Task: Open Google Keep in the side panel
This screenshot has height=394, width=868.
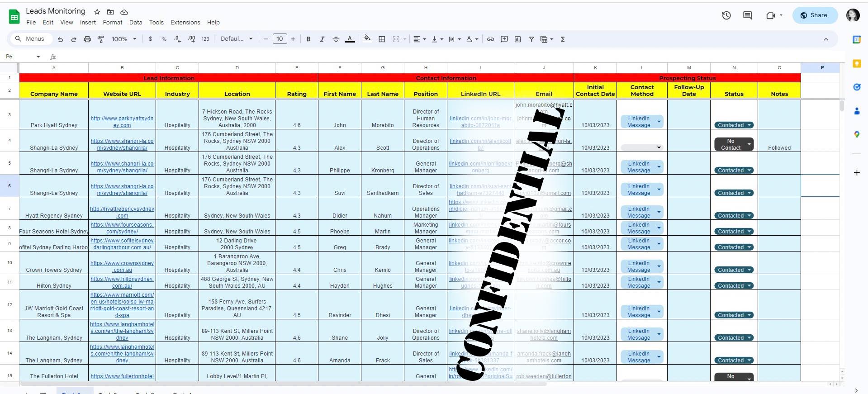Action: (x=857, y=63)
